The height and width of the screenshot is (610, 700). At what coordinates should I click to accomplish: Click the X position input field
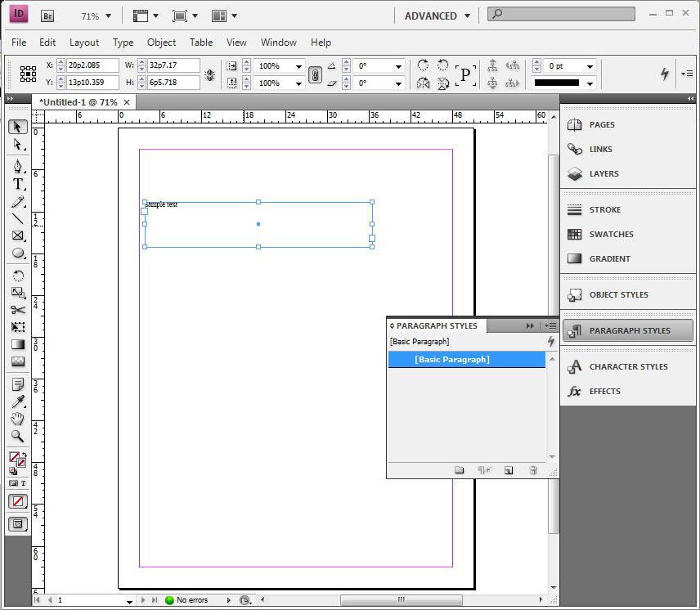(93, 65)
